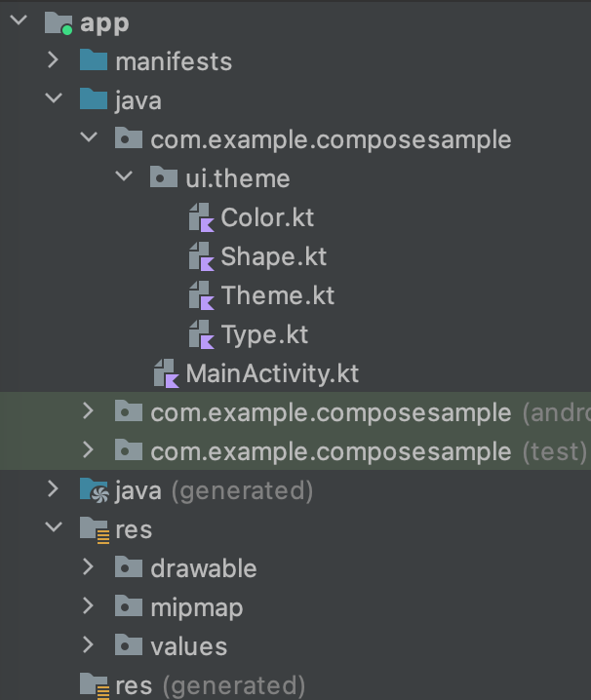Select the Color.kt file name
This screenshot has height=700, width=591.
[x=267, y=217]
